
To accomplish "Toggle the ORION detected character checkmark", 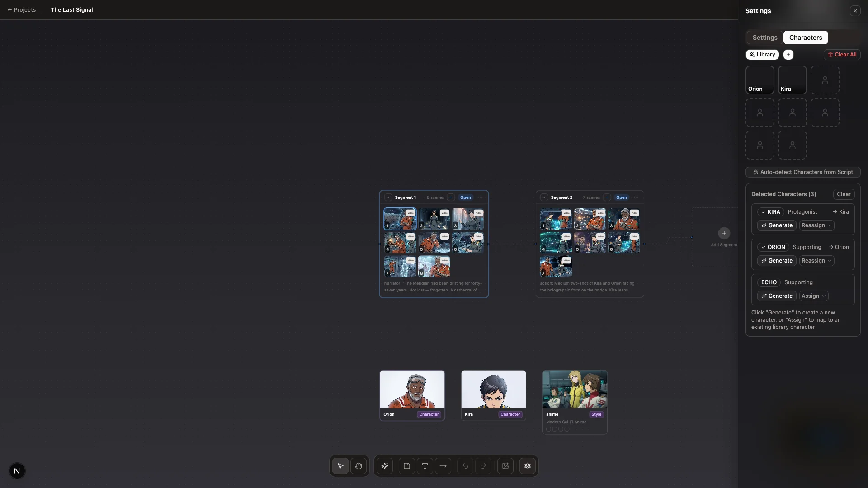I will 773,247.
